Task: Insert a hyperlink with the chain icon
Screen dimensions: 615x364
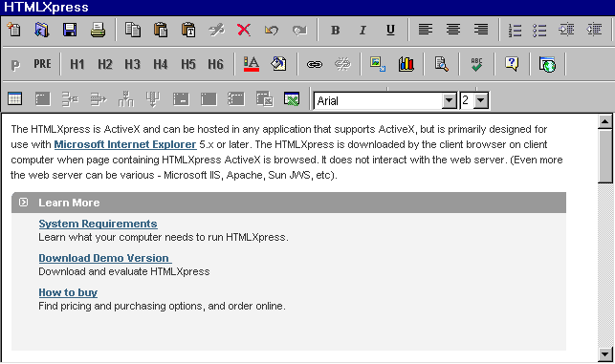Action: tap(314, 64)
